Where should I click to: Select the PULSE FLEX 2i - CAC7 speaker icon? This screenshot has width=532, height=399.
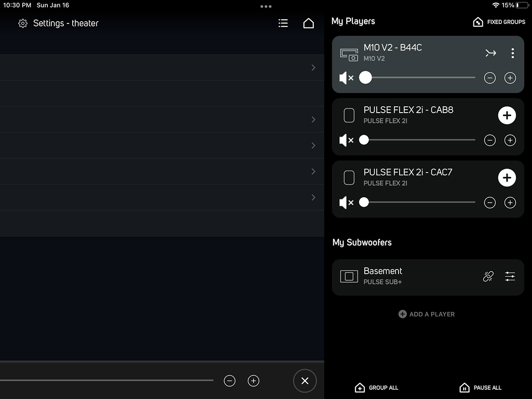tap(349, 178)
